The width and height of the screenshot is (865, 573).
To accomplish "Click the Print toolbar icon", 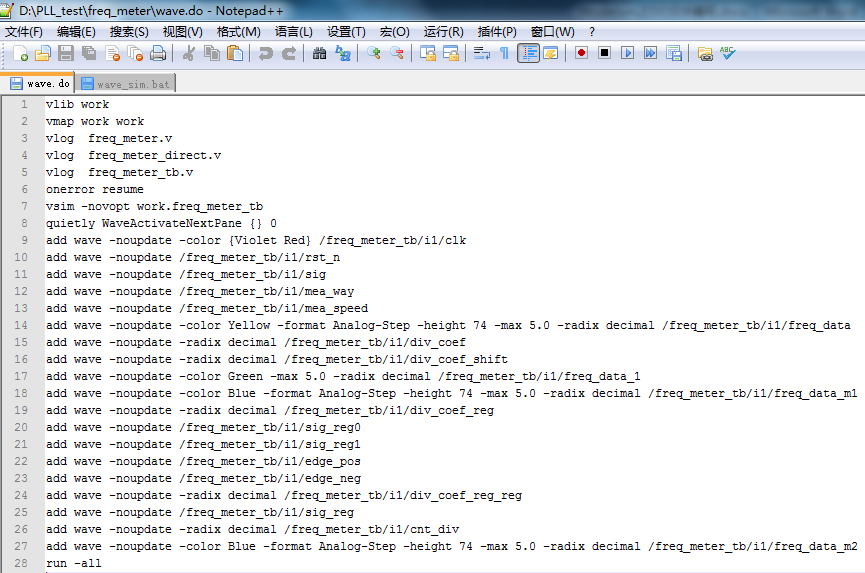I will click(x=158, y=53).
